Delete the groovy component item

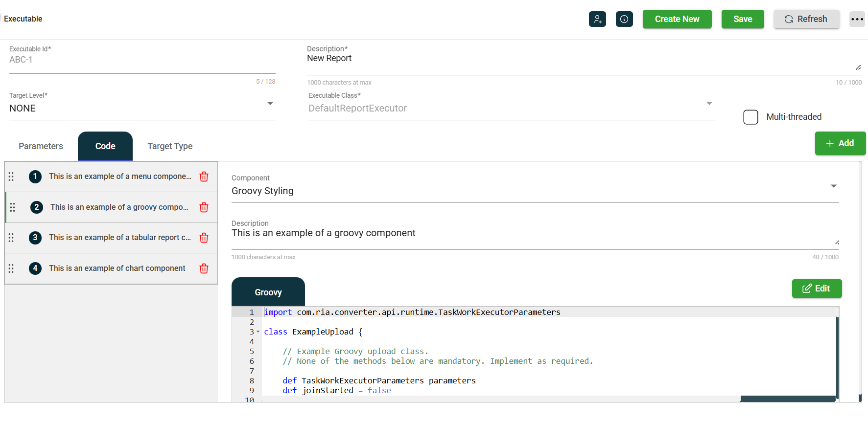coord(204,207)
